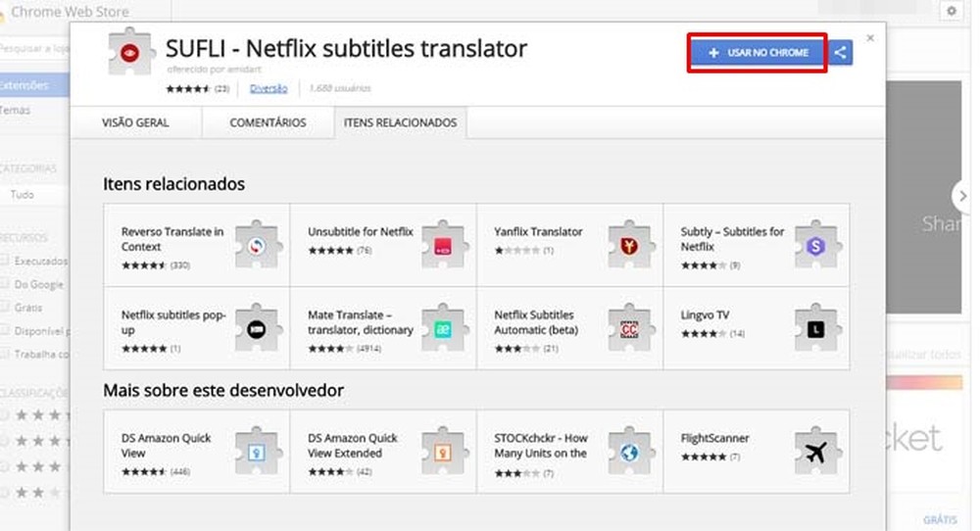Open FlightScanner title
The height and width of the screenshot is (531, 980).
[714, 438]
